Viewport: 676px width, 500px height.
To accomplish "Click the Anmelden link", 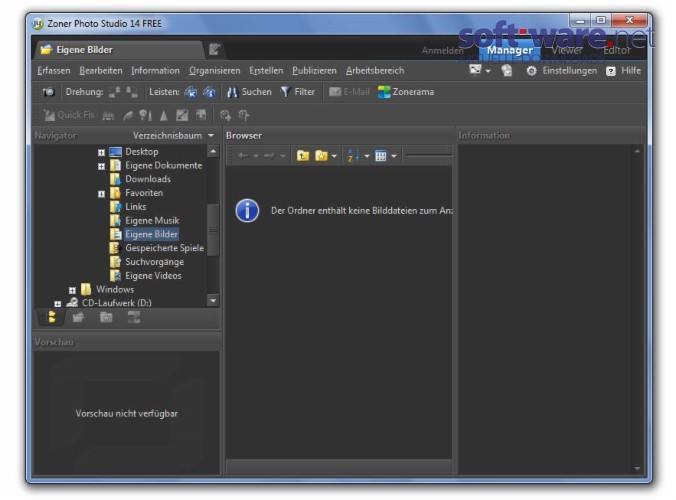I will [x=442, y=50].
